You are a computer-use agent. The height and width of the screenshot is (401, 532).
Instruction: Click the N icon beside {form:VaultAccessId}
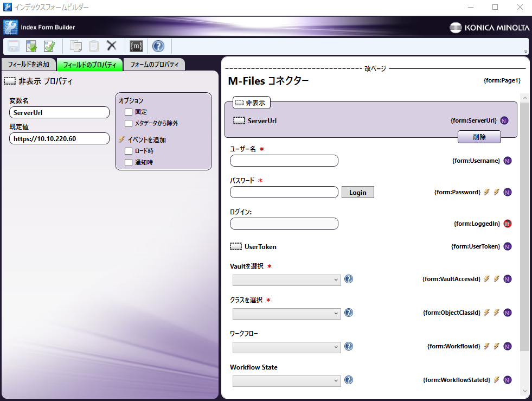(508, 279)
